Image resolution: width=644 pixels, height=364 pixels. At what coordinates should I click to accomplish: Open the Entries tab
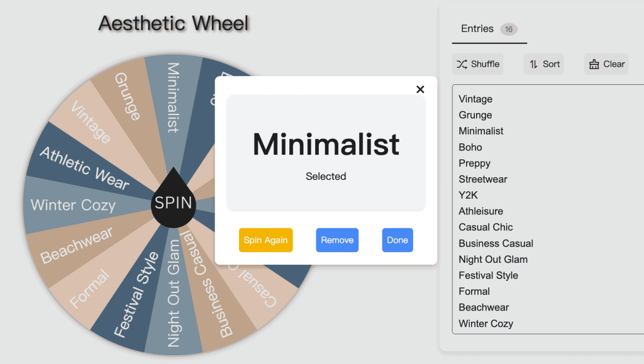tap(477, 28)
